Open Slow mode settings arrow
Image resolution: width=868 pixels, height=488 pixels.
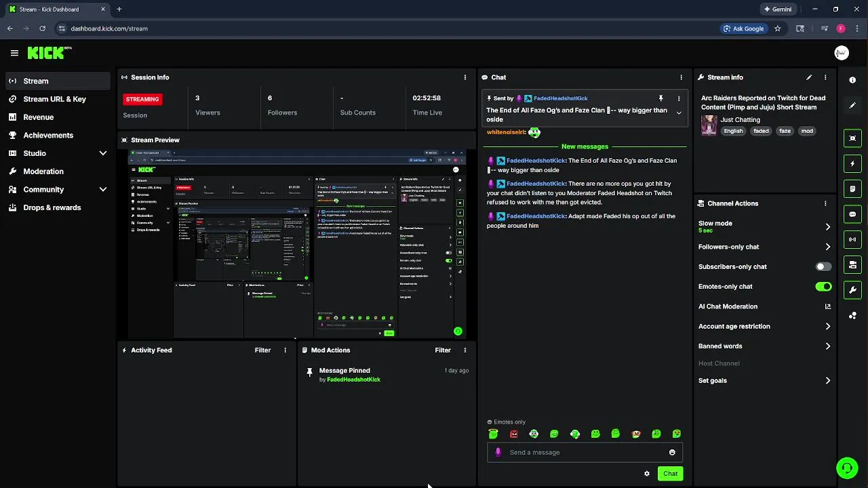coord(827,227)
